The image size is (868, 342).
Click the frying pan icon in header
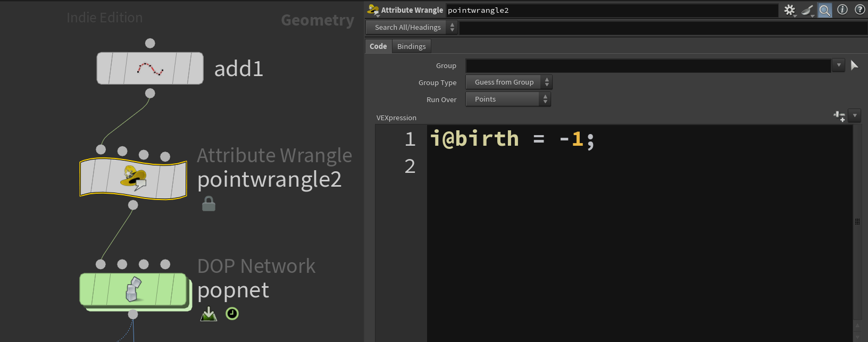point(807,10)
